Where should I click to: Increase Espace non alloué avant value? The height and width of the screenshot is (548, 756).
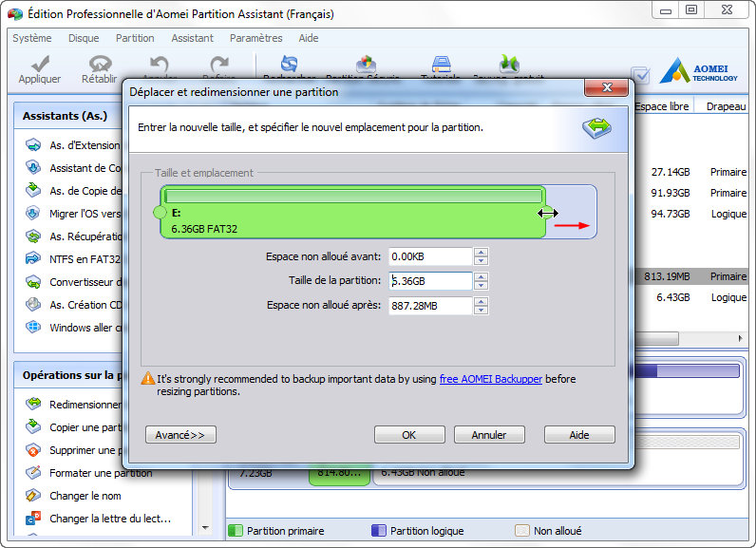pos(481,252)
